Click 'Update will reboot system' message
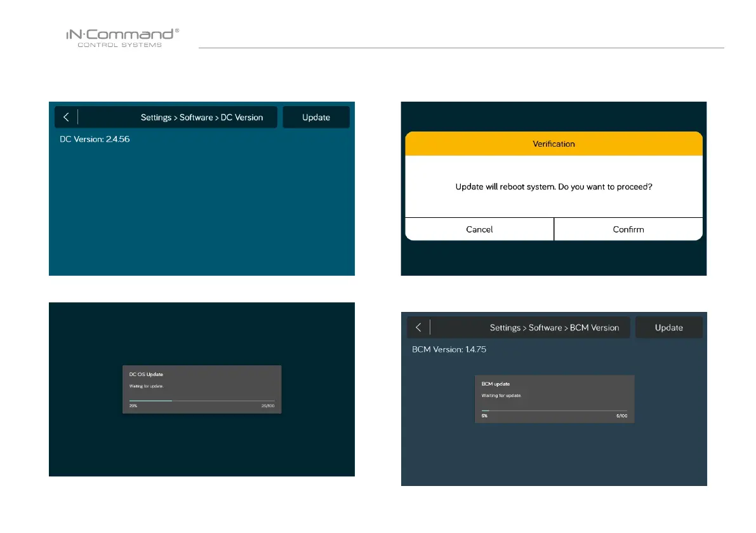The width and height of the screenshot is (756, 533). click(x=554, y=187)
